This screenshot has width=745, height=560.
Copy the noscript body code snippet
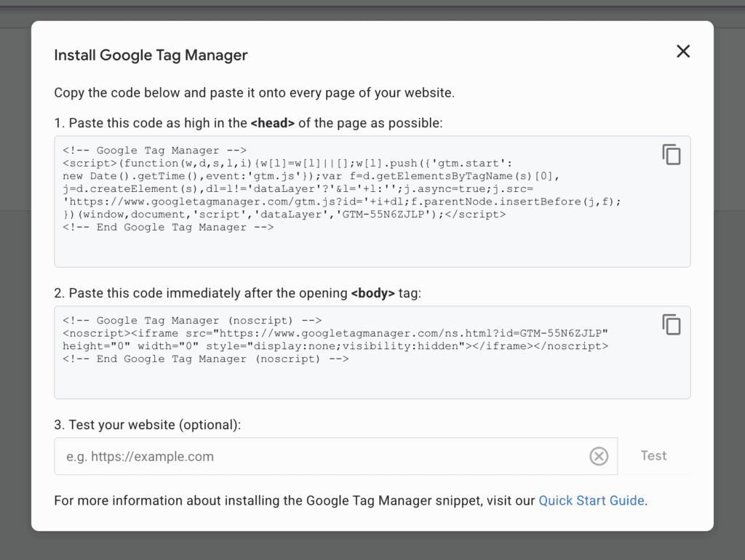672,324
